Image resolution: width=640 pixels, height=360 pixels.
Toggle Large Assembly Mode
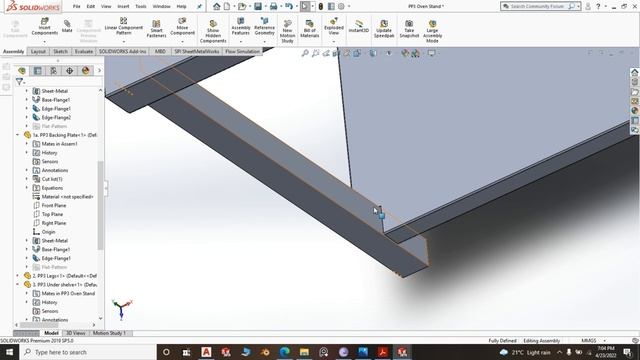pos(432,31)
